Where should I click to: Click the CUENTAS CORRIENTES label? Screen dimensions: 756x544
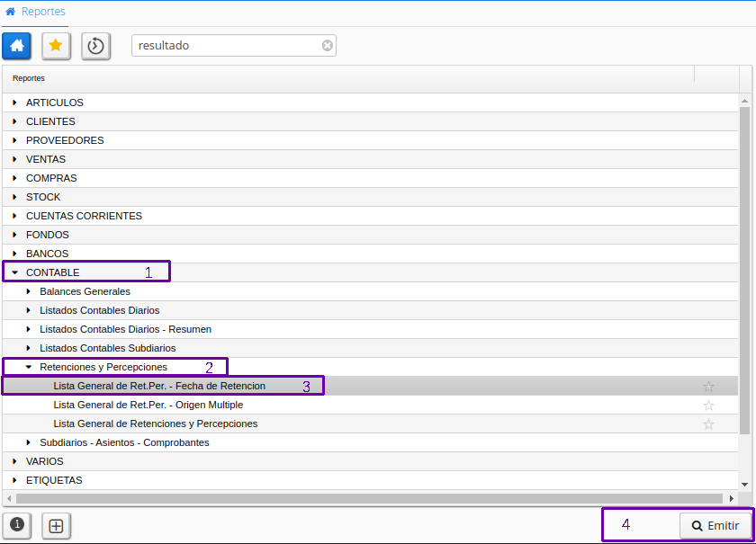[84, 216]
